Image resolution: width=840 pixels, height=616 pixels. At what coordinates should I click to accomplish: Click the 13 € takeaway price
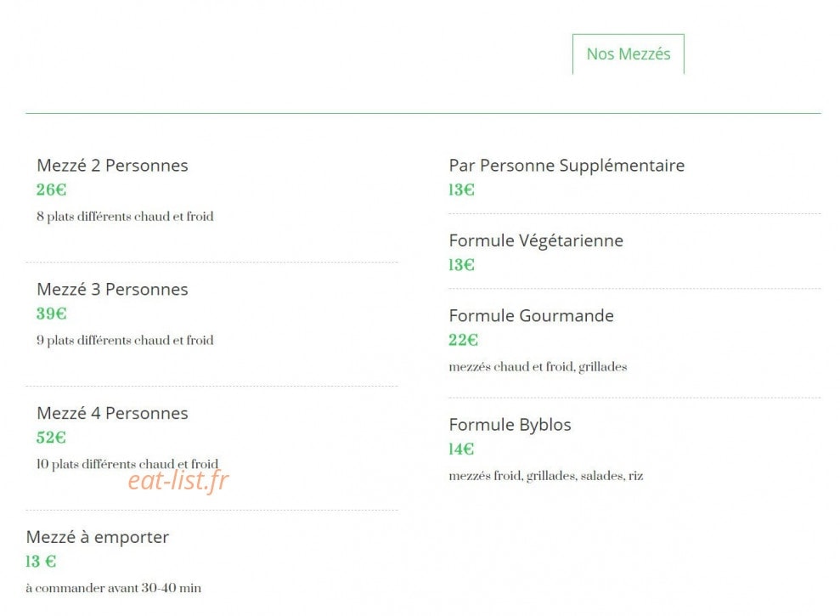click(x=41, y=562)
